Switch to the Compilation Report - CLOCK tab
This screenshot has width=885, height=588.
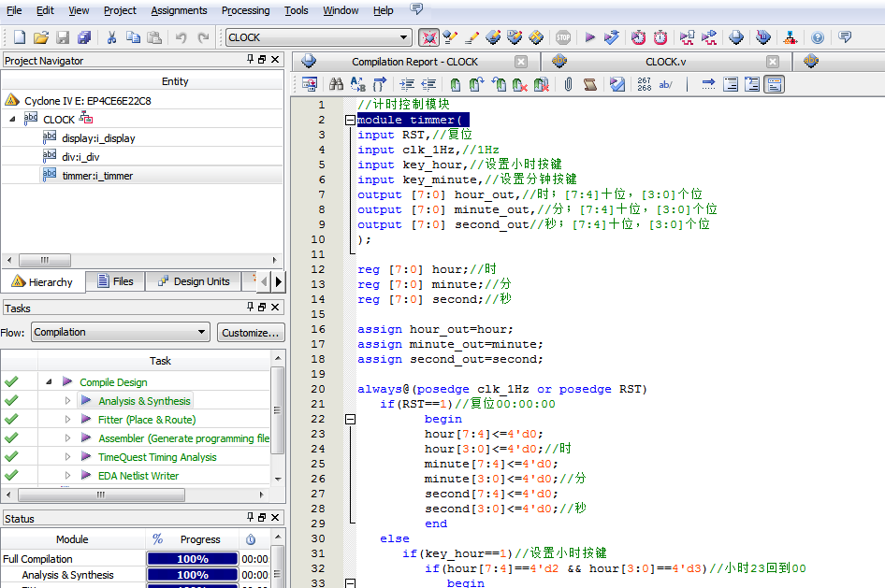click(x=413, y=62)
